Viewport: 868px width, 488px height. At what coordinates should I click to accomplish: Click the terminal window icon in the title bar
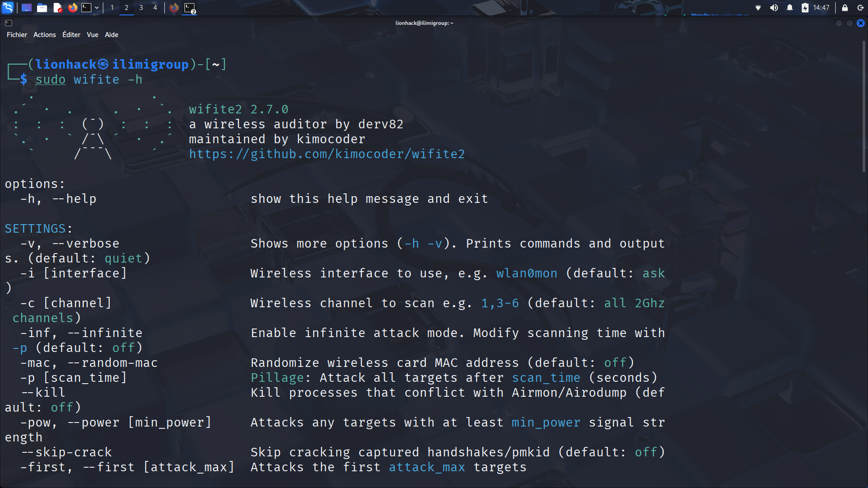pos(9,23)
